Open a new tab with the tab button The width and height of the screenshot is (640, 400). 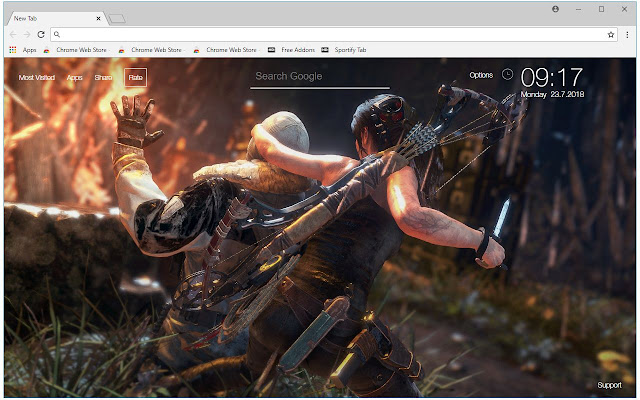tap(117, 19)
